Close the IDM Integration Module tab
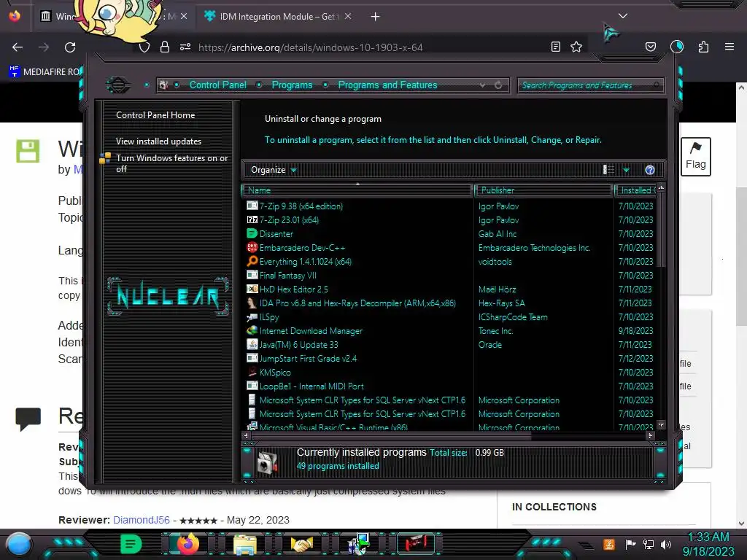The image size is (747, 560). tap(348, 16)
